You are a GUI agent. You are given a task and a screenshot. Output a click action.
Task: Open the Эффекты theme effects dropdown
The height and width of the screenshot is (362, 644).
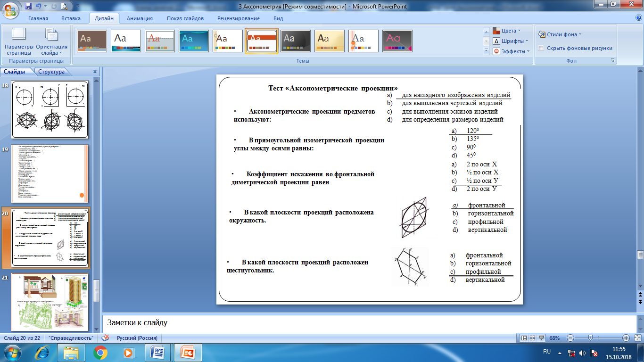(512, 51)
